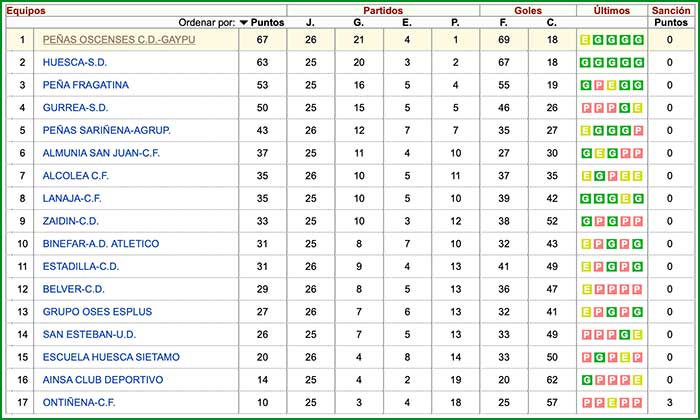Viewport: 700px width, 420px height.
Task: Sort by the C. goals-against column header
Action: point(552,21)
